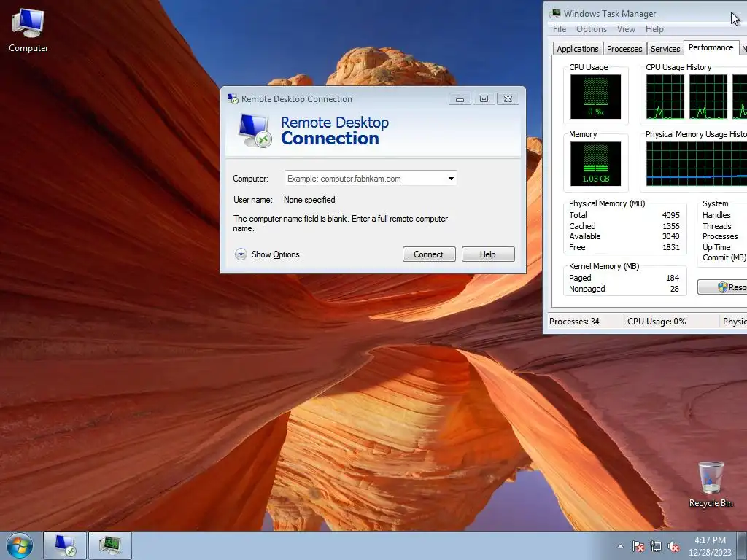Open the Computer name dropdown arrow

point(451,179)
